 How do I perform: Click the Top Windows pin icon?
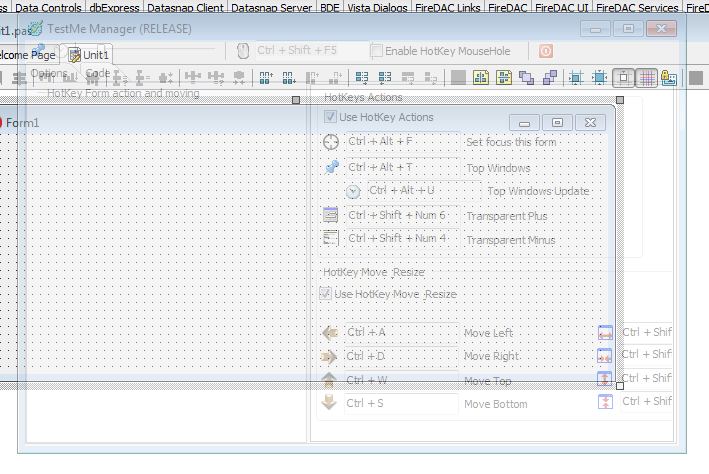coord(331,167)
